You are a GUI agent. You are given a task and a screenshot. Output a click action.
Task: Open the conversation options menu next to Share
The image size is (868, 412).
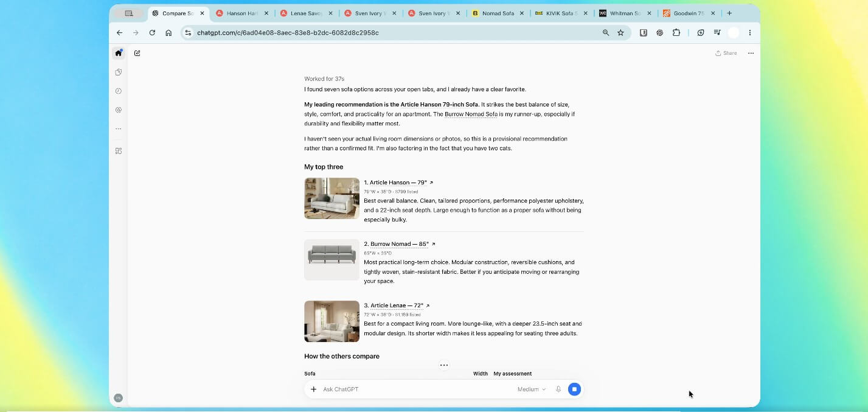[x=751, y=53]
